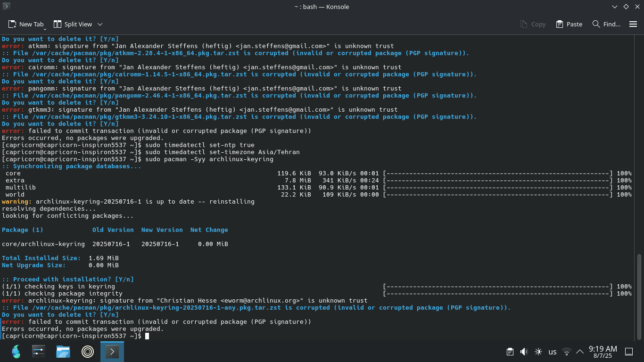Click the Konsole window icon in title bar

tap(6, 6)
